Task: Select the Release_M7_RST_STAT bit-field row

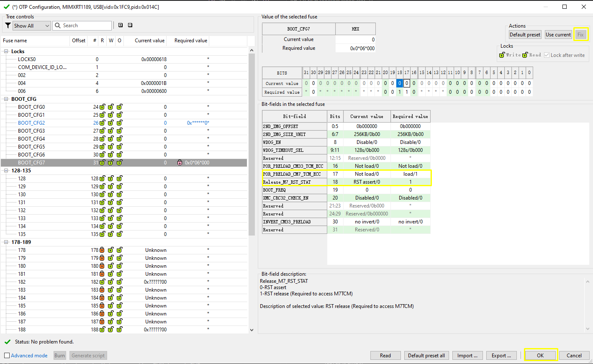Action: 287,182
